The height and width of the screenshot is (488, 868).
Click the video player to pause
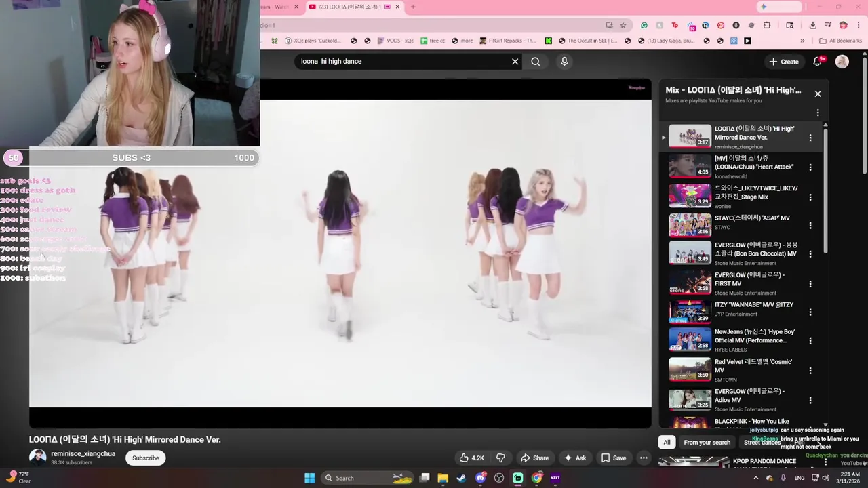click(340, 253)
